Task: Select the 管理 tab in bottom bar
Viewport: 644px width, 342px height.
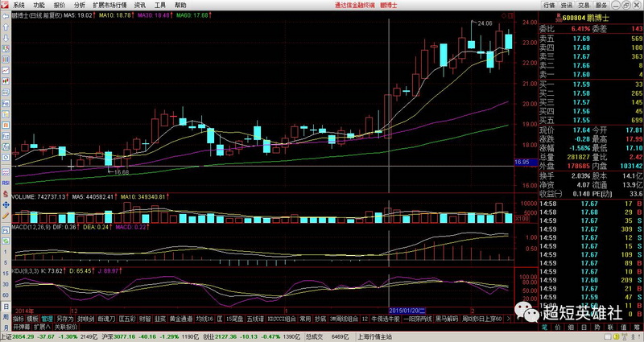Action: click(47, 319)
